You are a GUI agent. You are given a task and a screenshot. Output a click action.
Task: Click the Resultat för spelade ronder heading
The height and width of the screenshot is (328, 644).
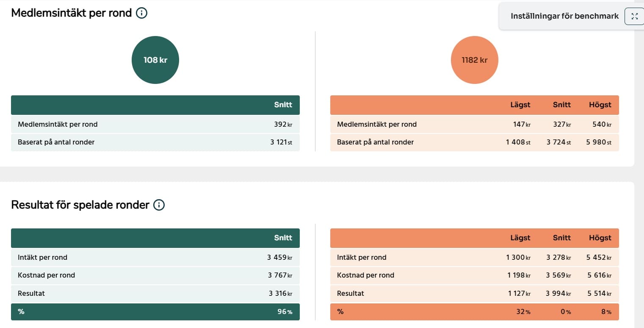pos(80,205)
